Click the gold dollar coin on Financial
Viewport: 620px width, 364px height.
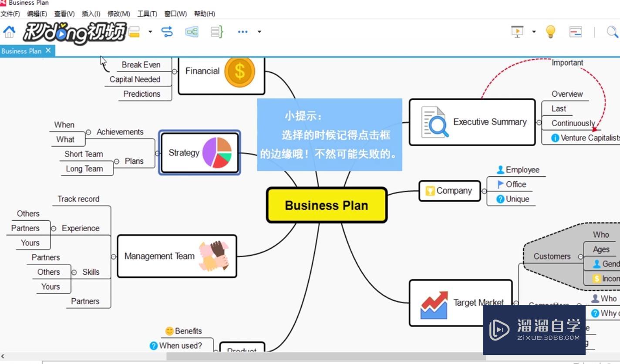point(239,72)
